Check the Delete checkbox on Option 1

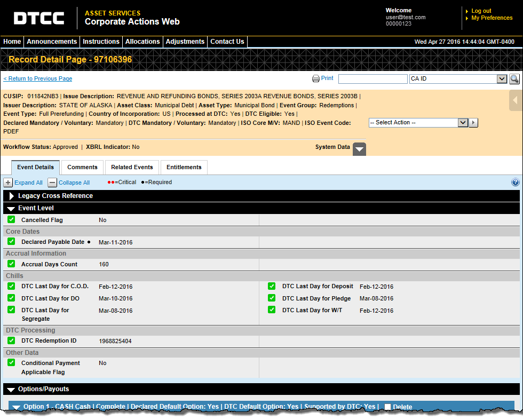387,407
